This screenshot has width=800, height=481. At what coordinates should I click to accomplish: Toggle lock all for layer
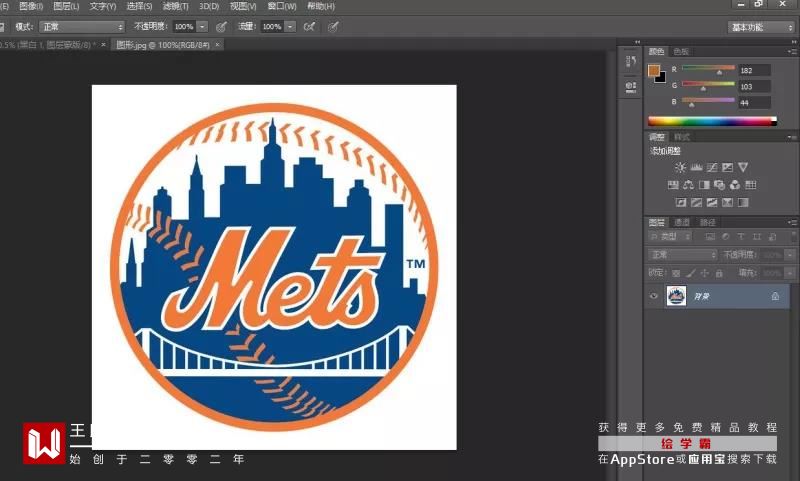click(x=719, y=273)
